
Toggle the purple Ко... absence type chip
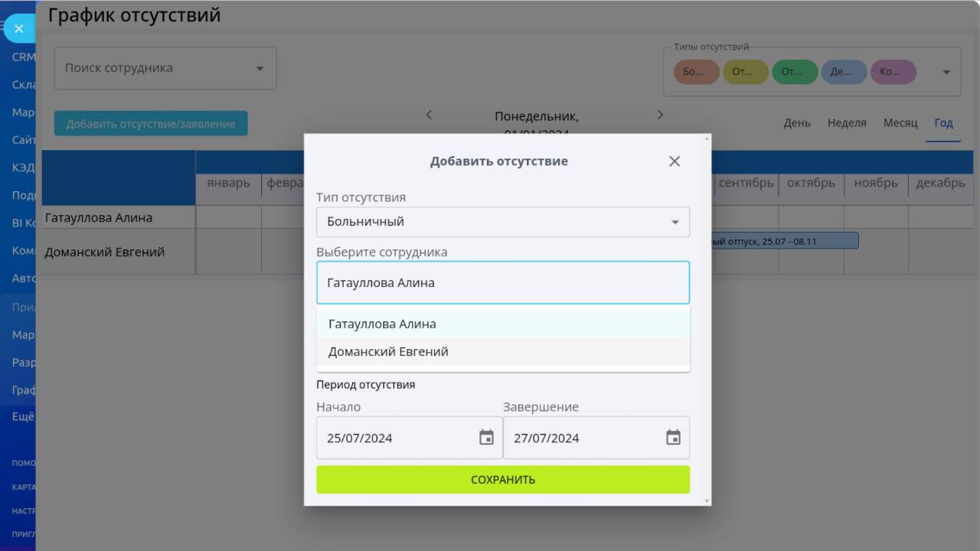[893, 72]
